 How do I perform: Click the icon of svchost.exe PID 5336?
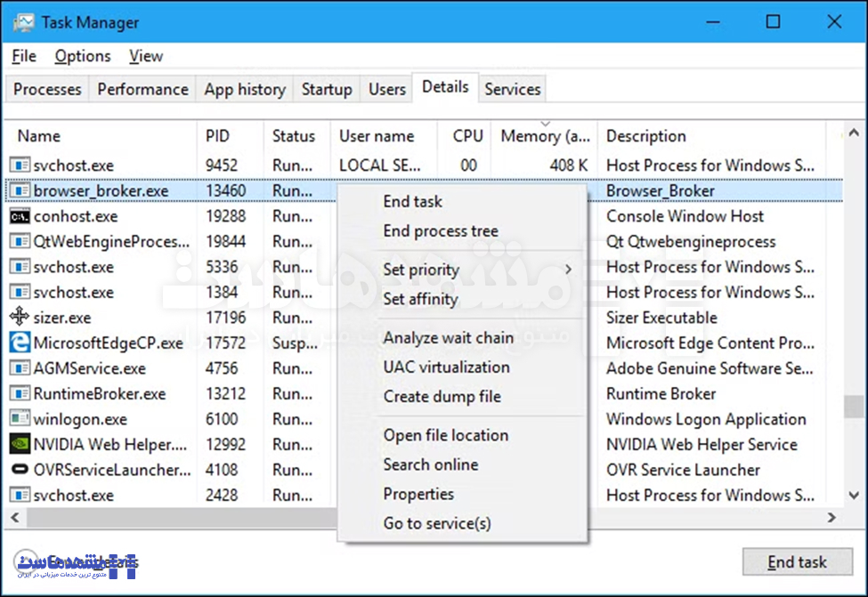(x=20, y=267)
